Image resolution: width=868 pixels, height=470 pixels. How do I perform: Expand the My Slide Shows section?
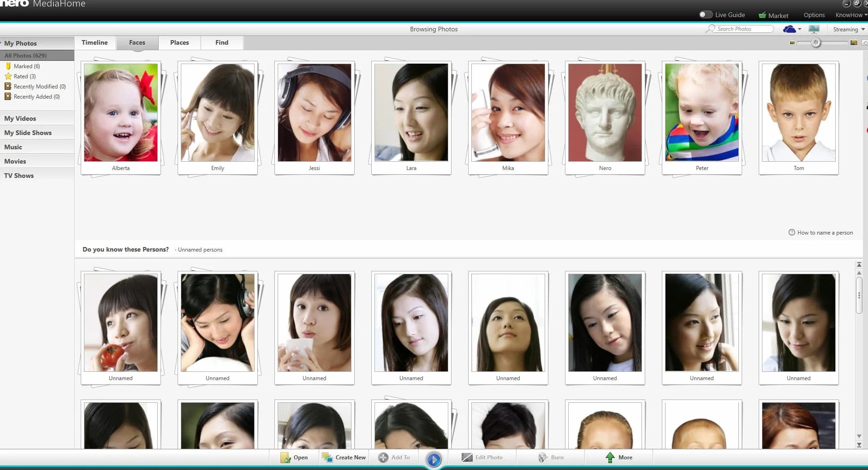37,133
